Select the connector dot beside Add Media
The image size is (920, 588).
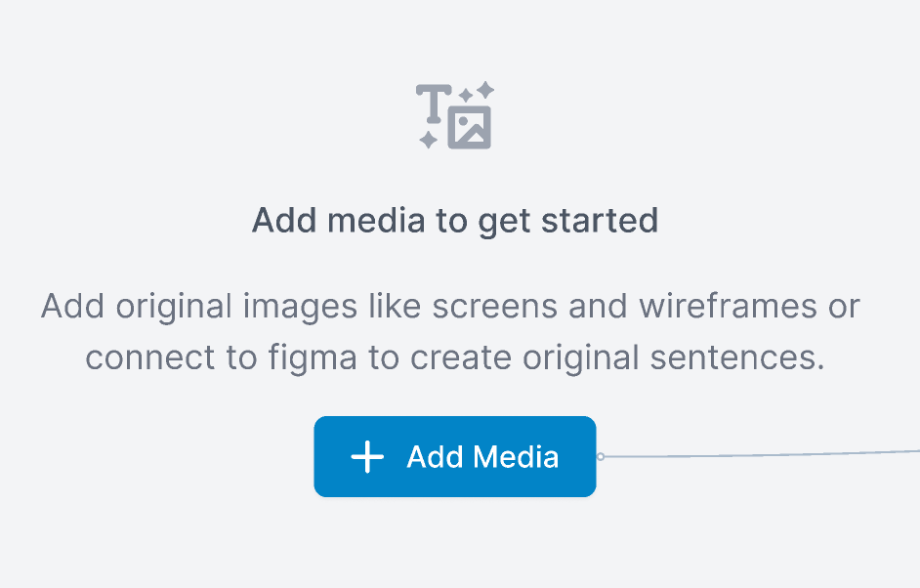[x=601, y=456]
